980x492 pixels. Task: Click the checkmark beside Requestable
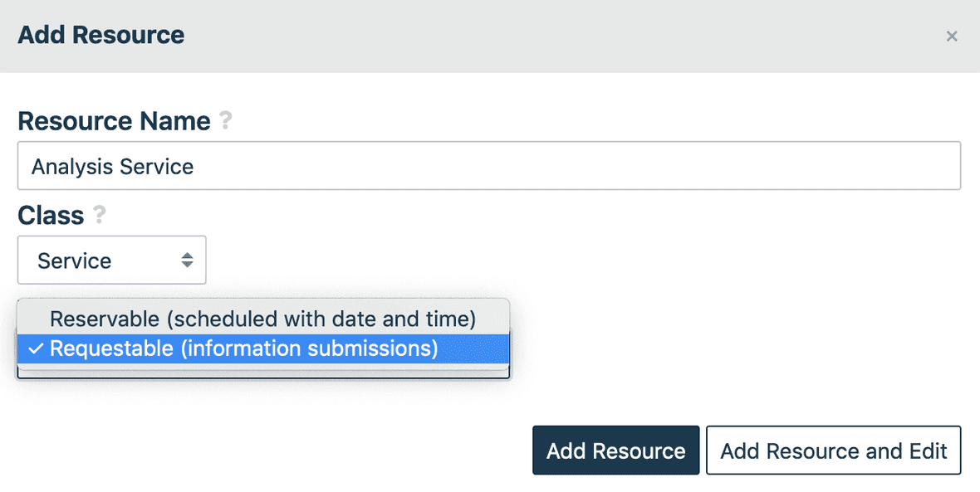click(33, 348)
